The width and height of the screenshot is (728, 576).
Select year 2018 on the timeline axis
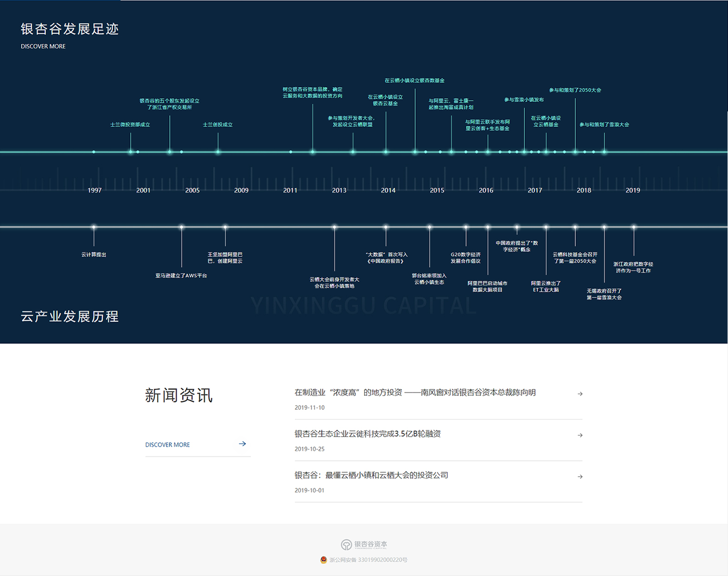pos(584,190)
